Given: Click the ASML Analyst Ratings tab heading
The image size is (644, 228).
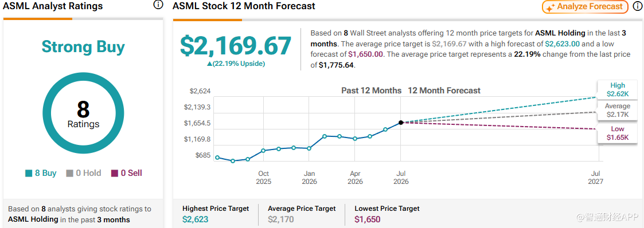Looking at the screenshot, I should 53,6.
